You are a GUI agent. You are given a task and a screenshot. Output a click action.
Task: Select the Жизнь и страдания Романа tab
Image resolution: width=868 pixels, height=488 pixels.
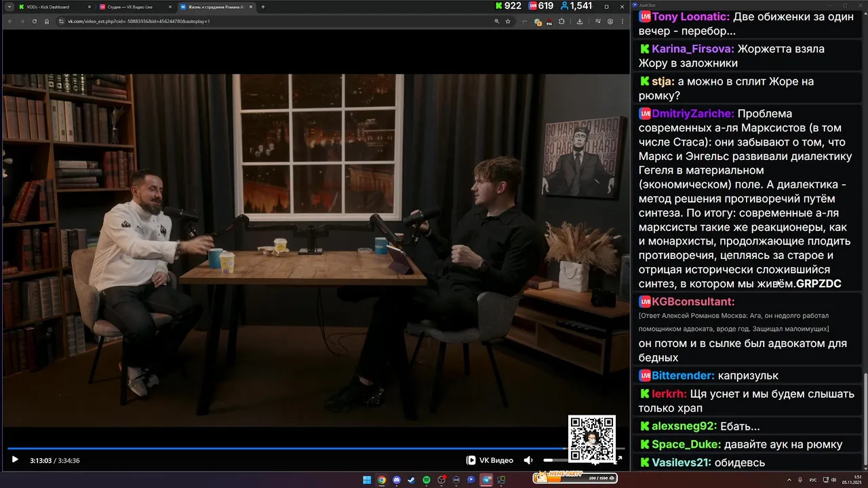(216, 7)
